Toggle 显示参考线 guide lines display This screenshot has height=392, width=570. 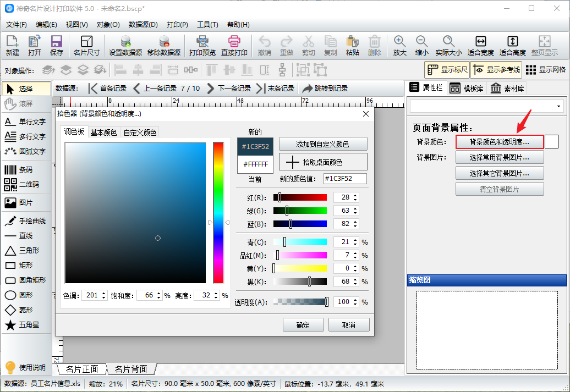click(496, 70)
